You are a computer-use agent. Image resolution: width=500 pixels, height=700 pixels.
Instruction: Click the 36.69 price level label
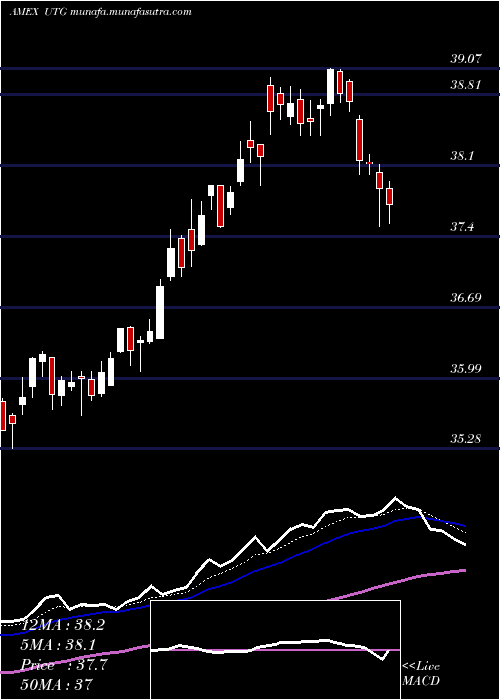[466, 297]
